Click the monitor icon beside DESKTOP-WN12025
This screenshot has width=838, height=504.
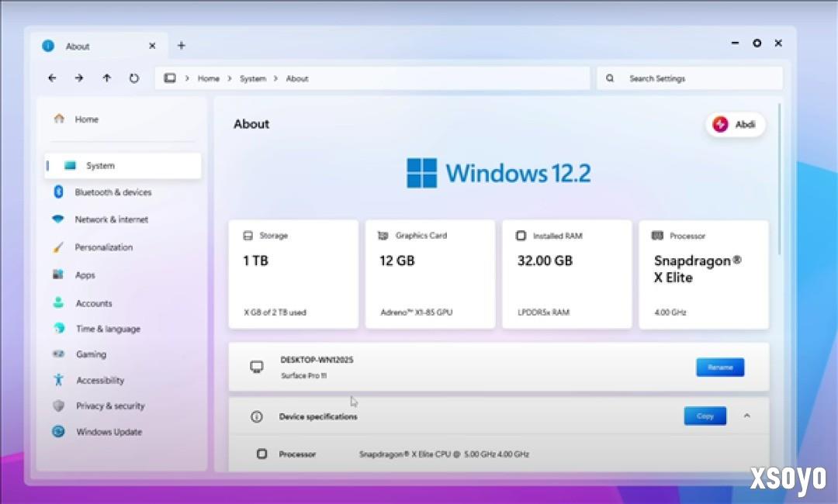click(x=257, y=368)
